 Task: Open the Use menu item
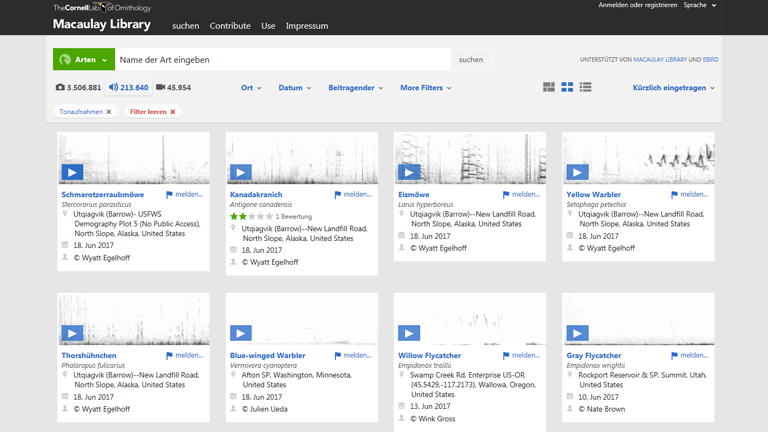point(268,26)
